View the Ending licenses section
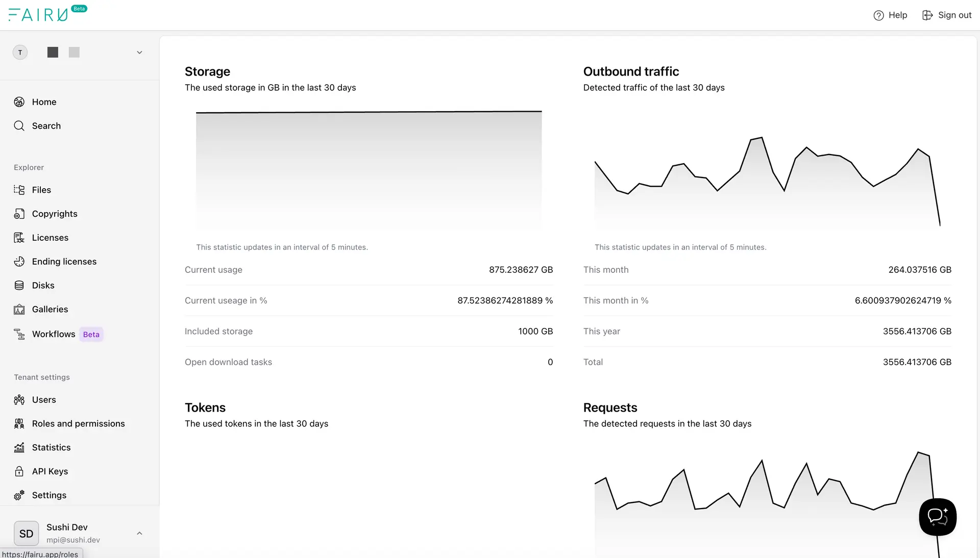 (64, 261)
